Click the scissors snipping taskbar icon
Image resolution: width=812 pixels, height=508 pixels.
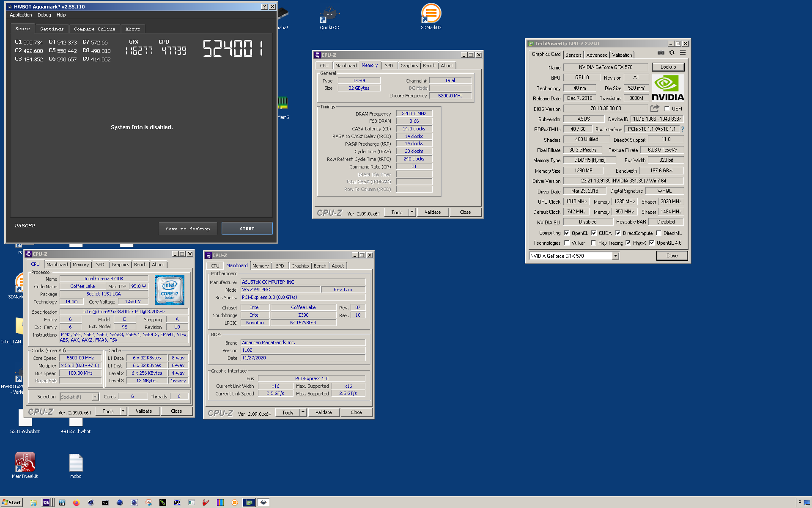[148, 502]
